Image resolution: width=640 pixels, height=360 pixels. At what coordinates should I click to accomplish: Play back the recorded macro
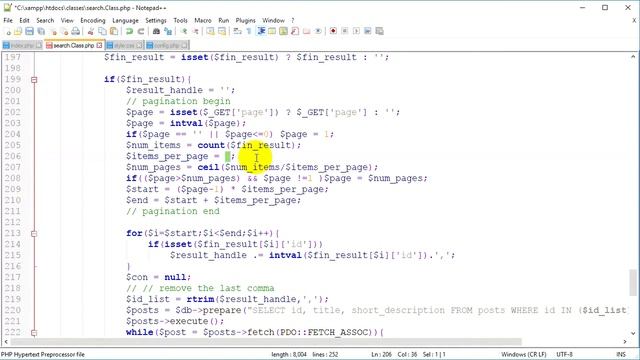click(356, 31)
